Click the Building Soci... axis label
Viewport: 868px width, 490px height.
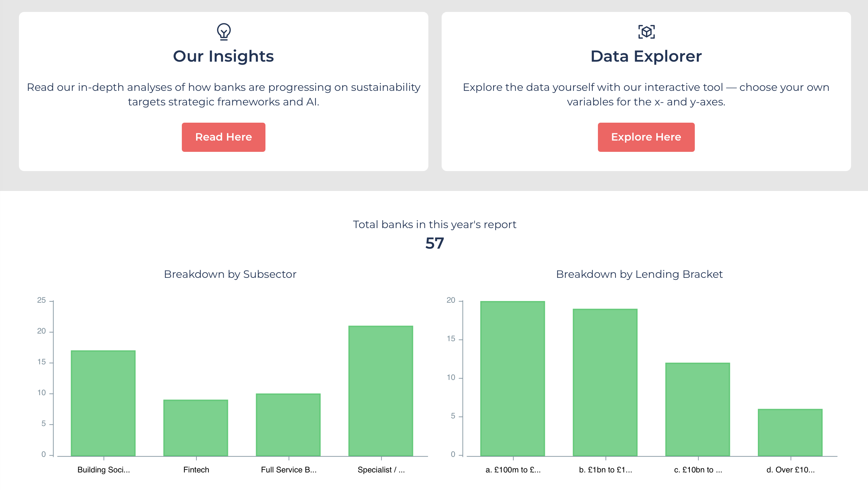point(104,470)
